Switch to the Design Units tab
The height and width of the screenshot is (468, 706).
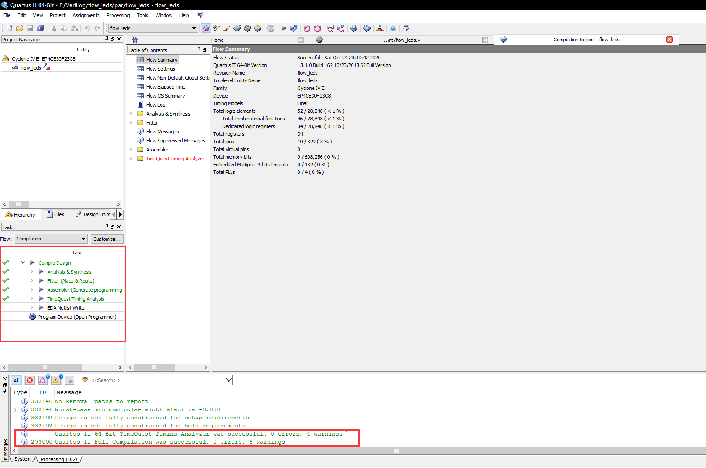tap(93, 214)
